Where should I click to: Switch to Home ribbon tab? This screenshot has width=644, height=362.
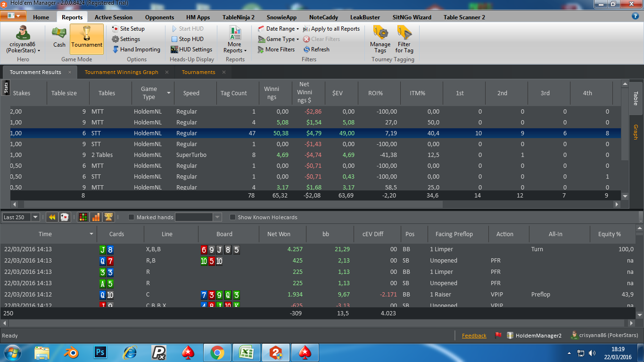point(41,17)
